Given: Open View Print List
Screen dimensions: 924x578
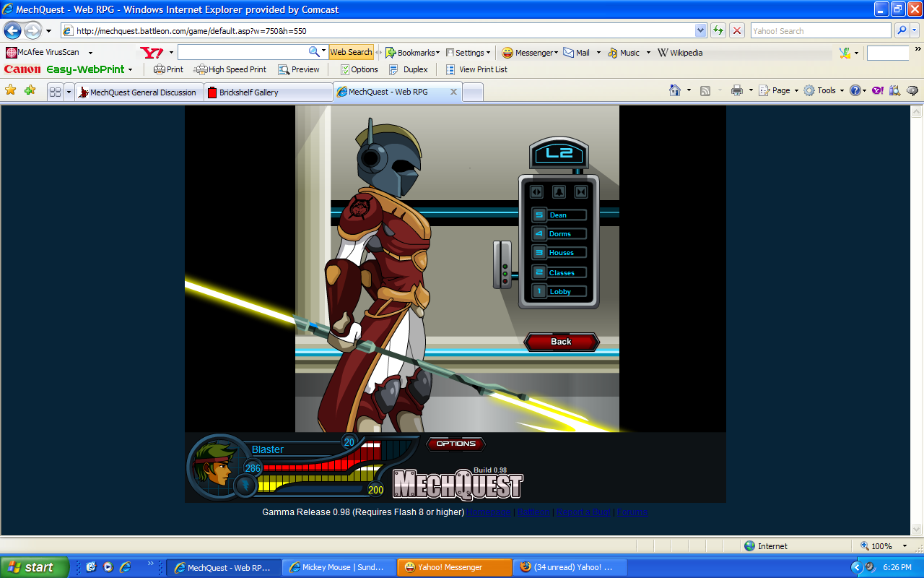Looking at the screenshot, I should [x=476, y=69].
